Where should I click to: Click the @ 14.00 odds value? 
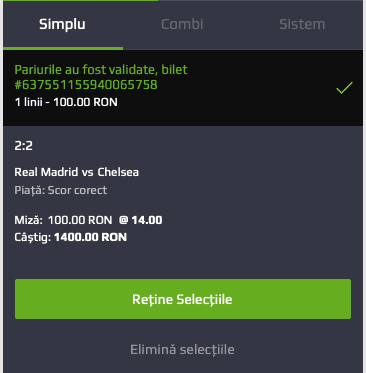pyautogui.click(x=141, y=220)
